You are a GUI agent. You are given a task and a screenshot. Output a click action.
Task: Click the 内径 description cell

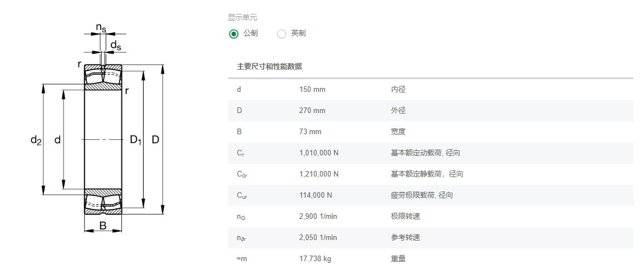[x=398, y=89]
